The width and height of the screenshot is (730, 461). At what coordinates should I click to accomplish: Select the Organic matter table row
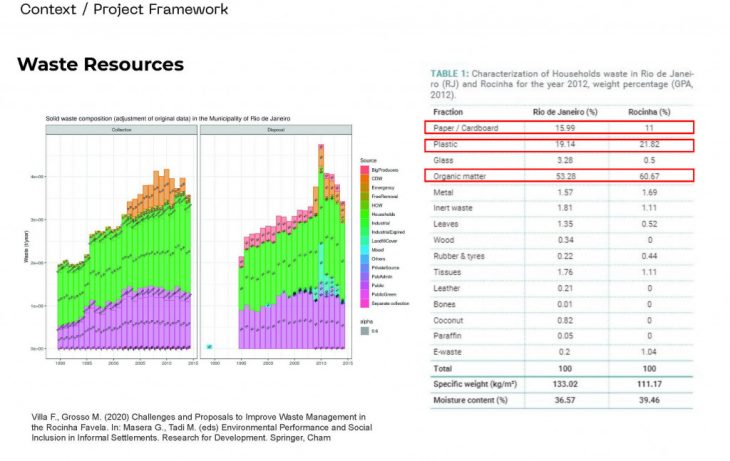pyautogui.click(x=560, y=176)
